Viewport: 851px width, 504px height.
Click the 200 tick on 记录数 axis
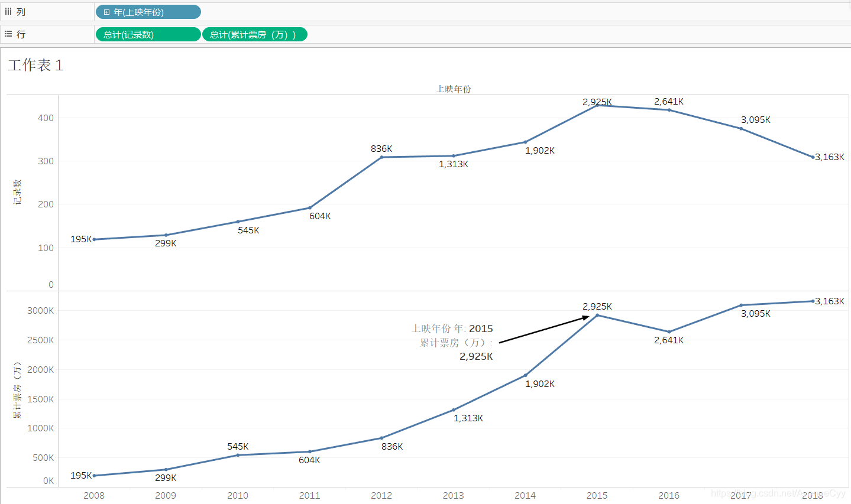(x=46, y=204)
